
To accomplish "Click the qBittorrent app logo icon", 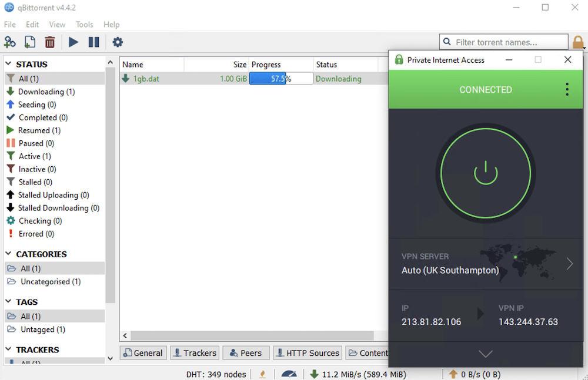I will 9,7.
